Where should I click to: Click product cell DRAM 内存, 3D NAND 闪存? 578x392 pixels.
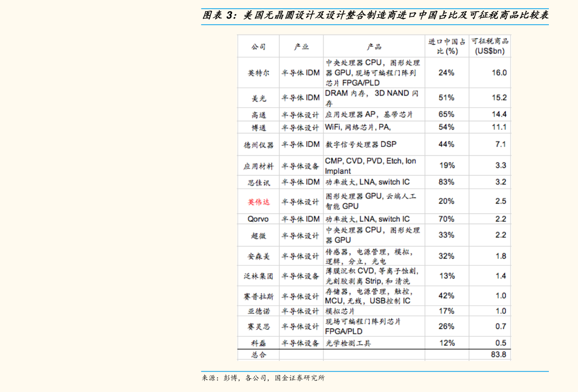(372, 98)
